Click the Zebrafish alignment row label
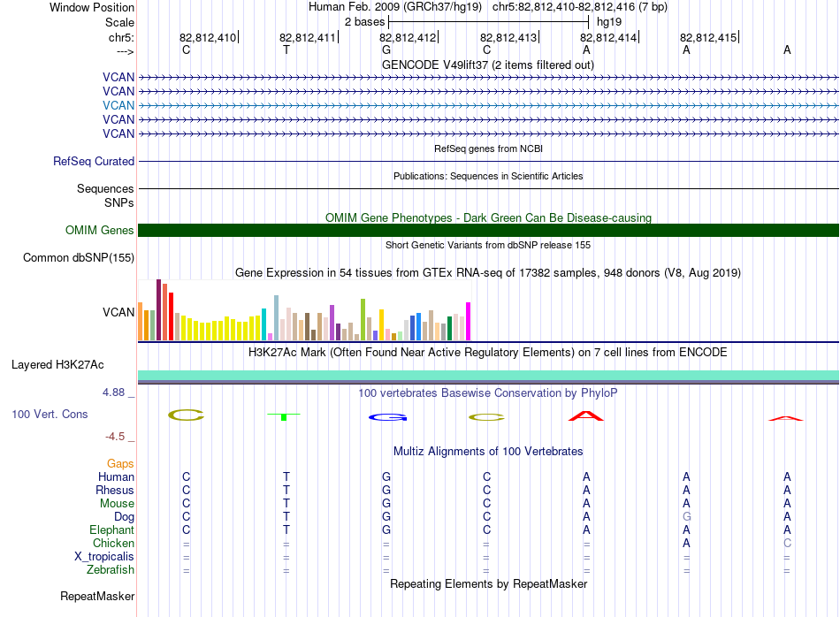 111,569
